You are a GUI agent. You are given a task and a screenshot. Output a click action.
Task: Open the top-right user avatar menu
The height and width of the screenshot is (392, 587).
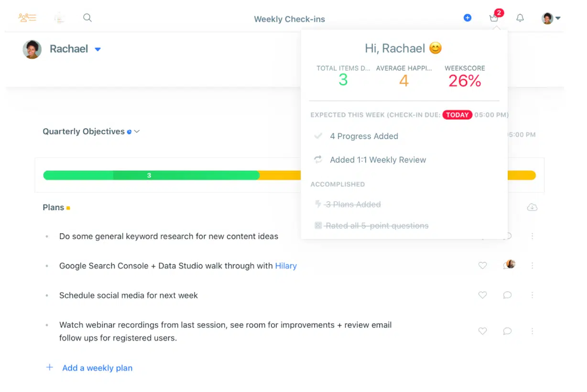[551, 18]
